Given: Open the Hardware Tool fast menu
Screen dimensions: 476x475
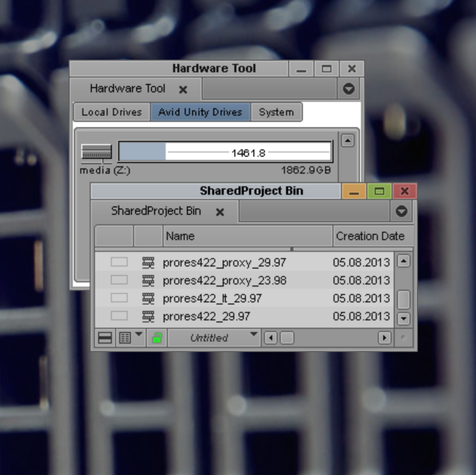Looking at the screenshot, I should click(348, 89).
